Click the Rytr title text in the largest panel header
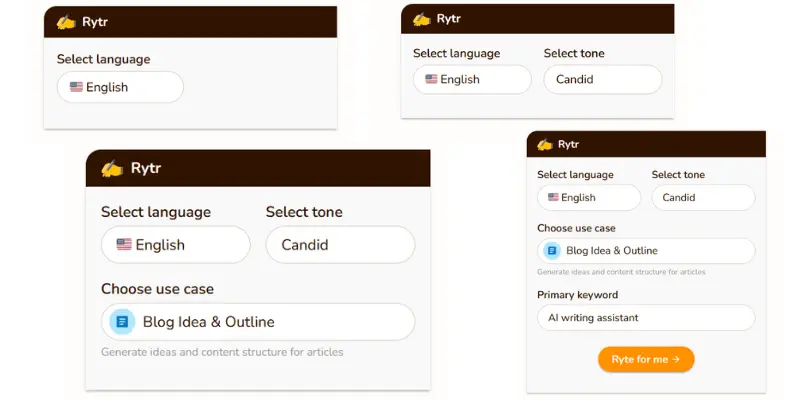The width and height of the screenshot is (800, 400). 146,168
